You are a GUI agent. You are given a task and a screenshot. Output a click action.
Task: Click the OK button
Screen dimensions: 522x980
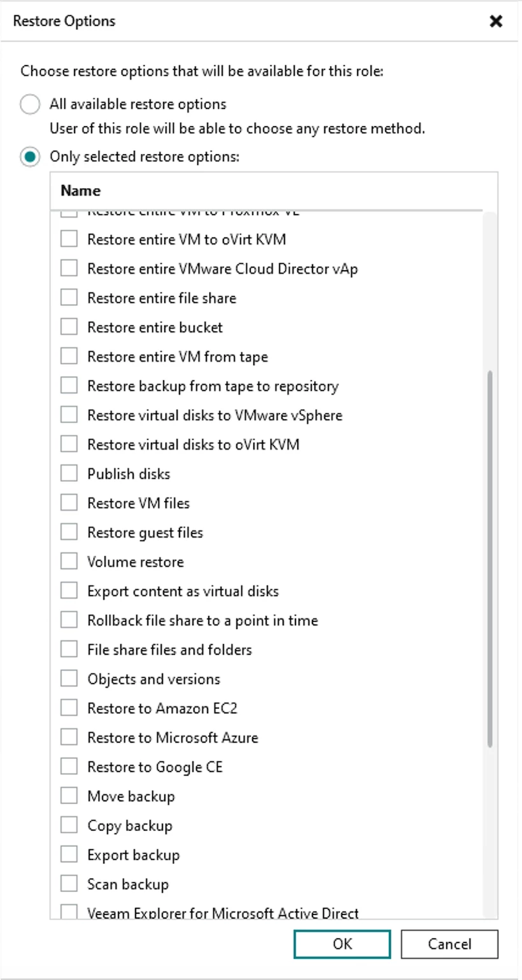pos(342,944)
